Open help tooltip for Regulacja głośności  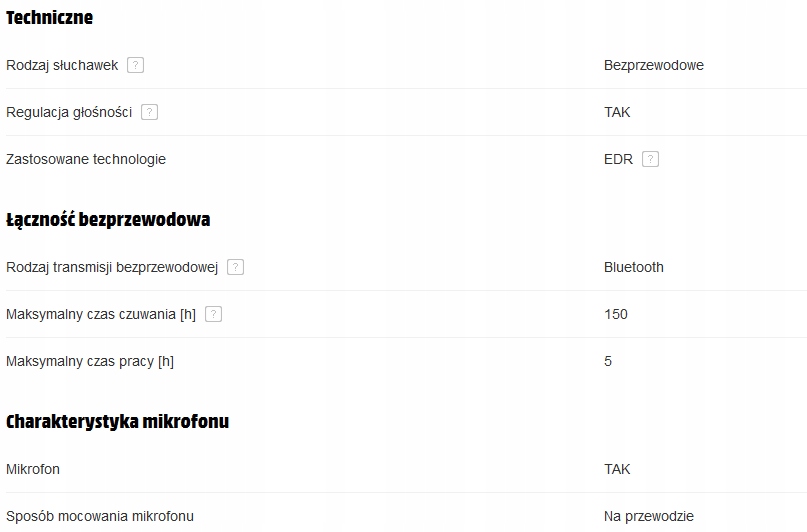click(x=150, y=112)
